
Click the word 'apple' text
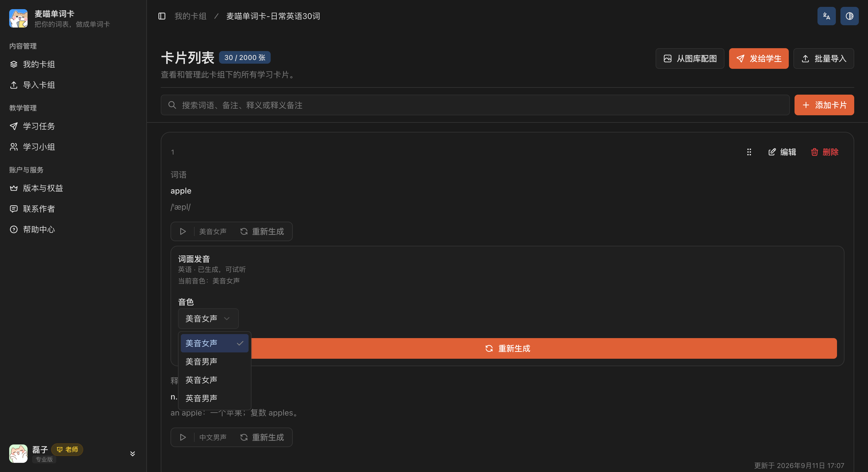(181, 191)
